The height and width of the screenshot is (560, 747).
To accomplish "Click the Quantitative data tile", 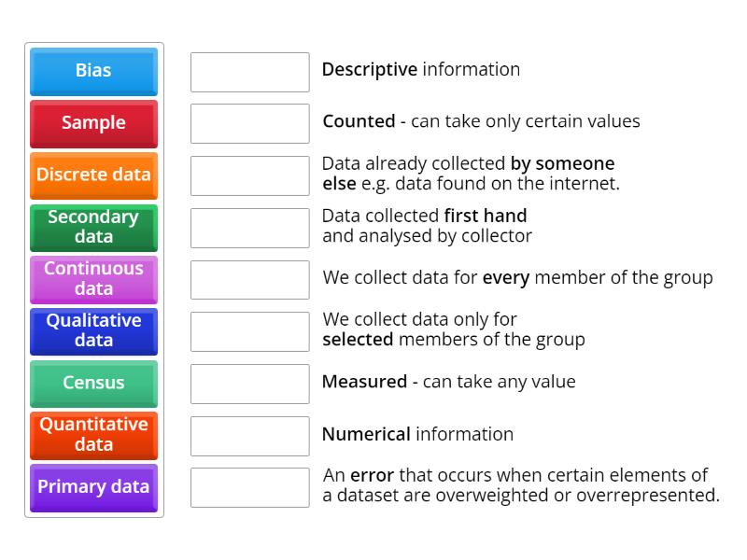I will (x=93, y=435).
